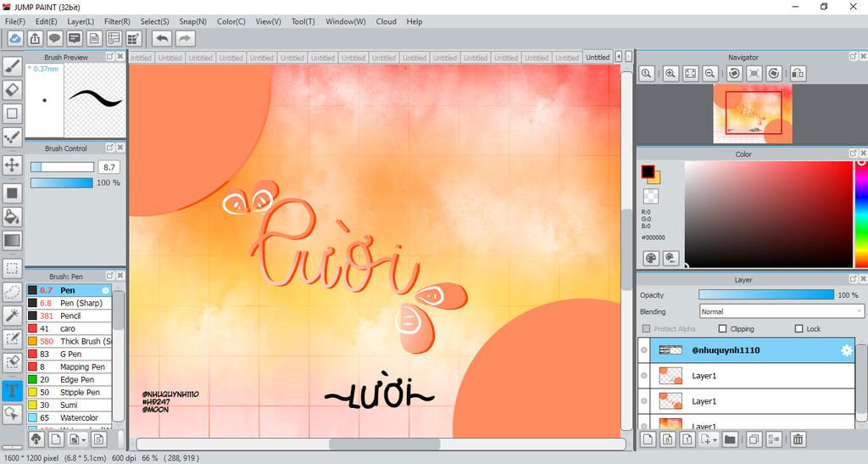
Task: Open the Filter(R) menu
Action: tap(117, 21)
